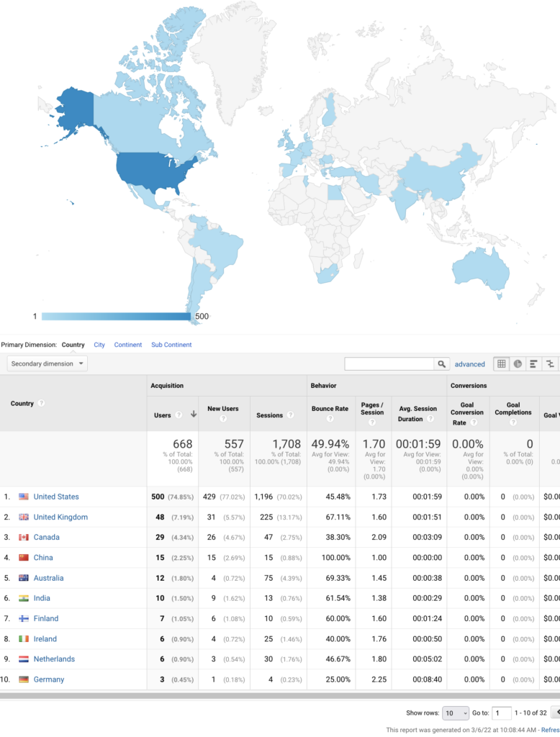Click the Netherlands flag icon

(x=24, y=659)
